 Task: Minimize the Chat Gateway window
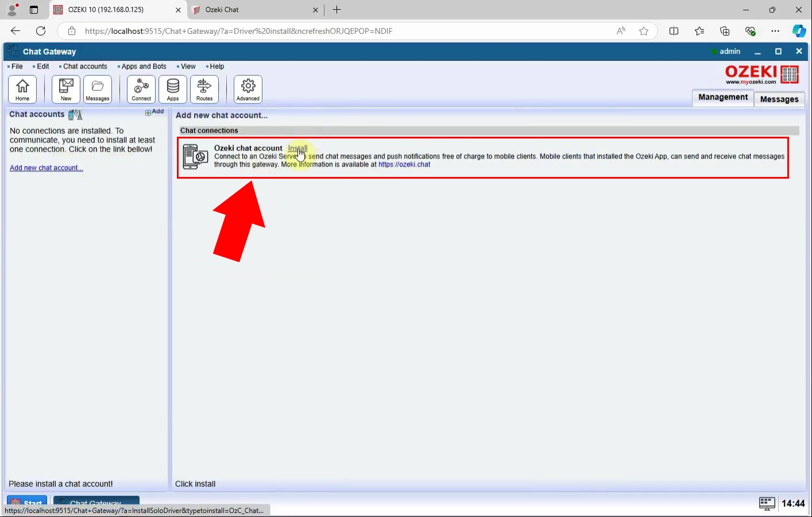(757, 52)
